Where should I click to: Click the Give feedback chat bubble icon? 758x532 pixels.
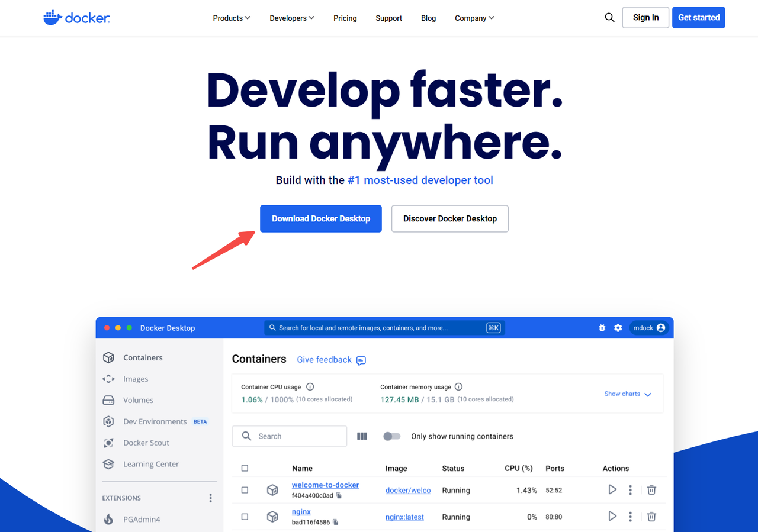tap(361, 360)
